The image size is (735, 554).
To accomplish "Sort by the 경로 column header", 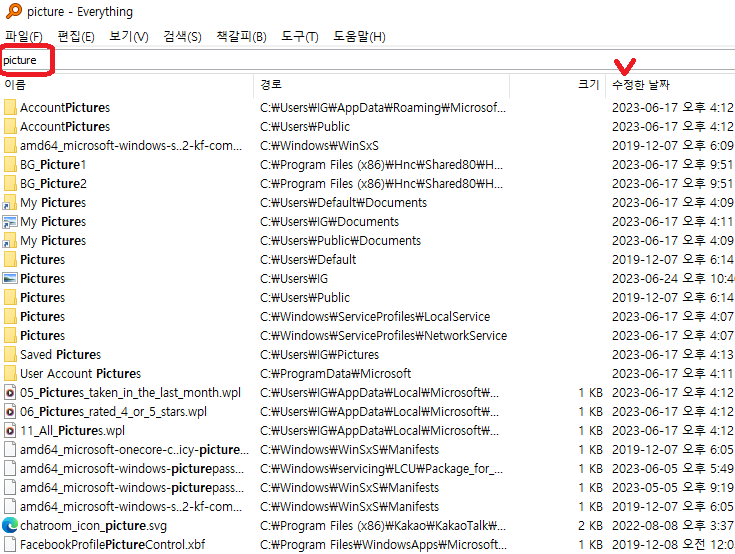I will coord(382,85).
